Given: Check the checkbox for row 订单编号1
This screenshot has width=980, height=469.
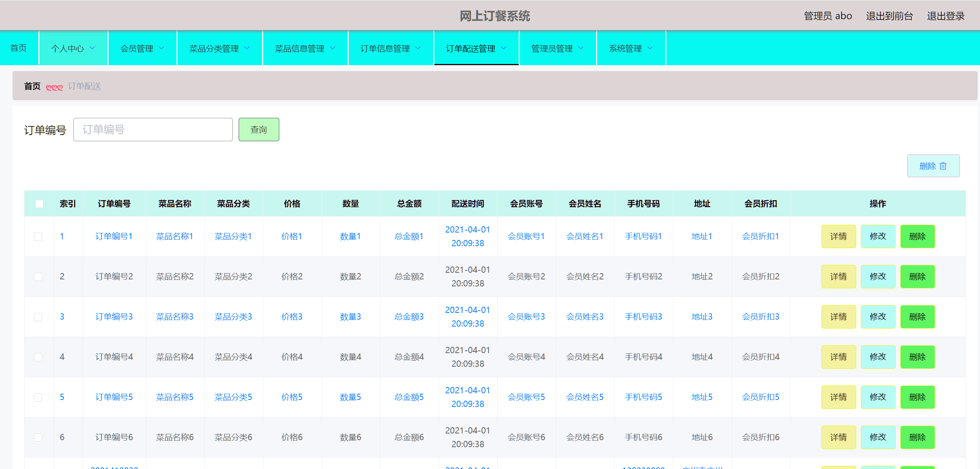Looking at the screenshot, I should point(38,236).
